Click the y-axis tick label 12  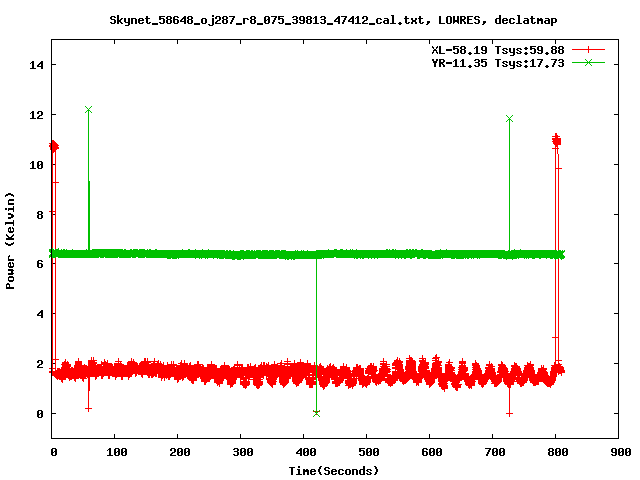[37, 115]
